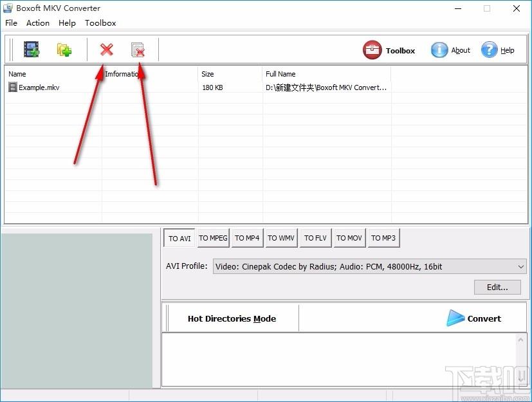This screenshot has height=402, width=532.
Task: Open the Action menu
Action: (x=38, y=23)
